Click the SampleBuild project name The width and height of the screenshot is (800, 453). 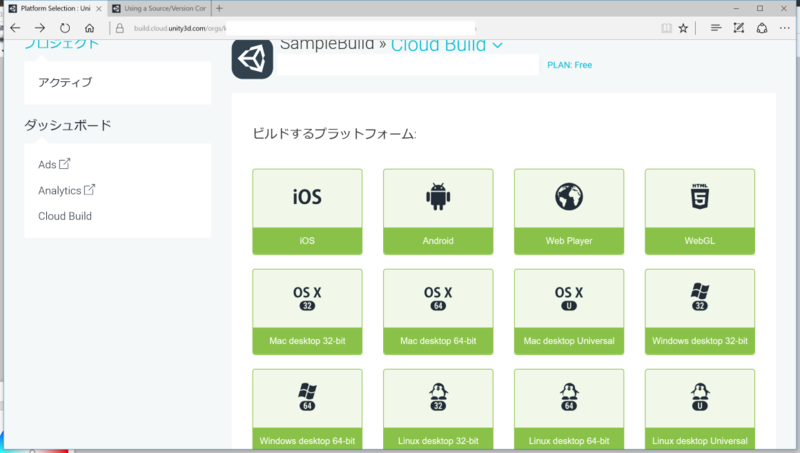pos(327,45)
